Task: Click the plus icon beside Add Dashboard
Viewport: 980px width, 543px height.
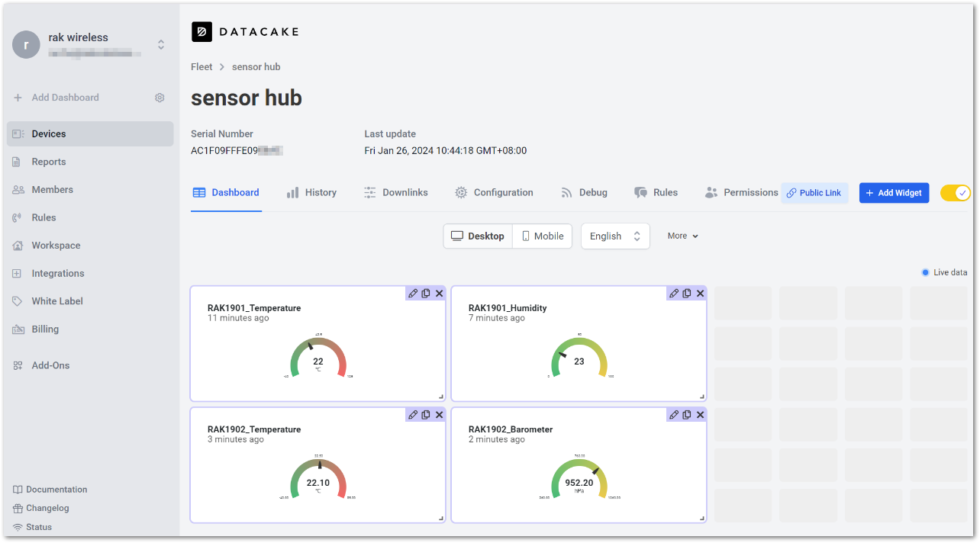Action: (x=18, y=98)
